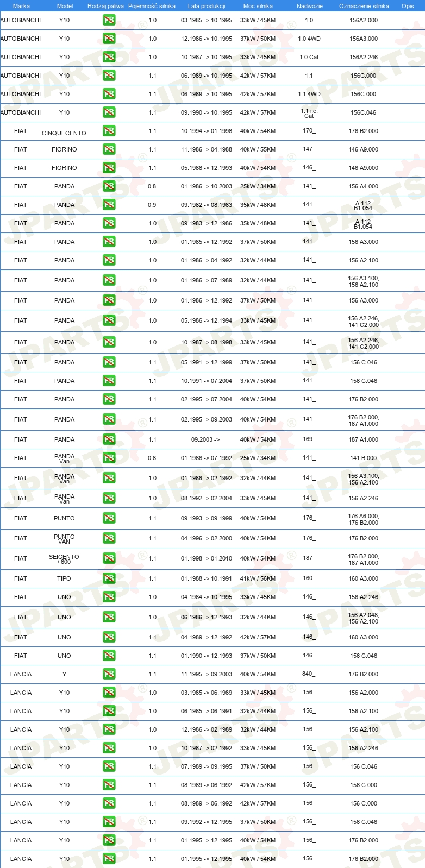
Task: Click the 160_ body code cell
Action: tap(309, 578)
